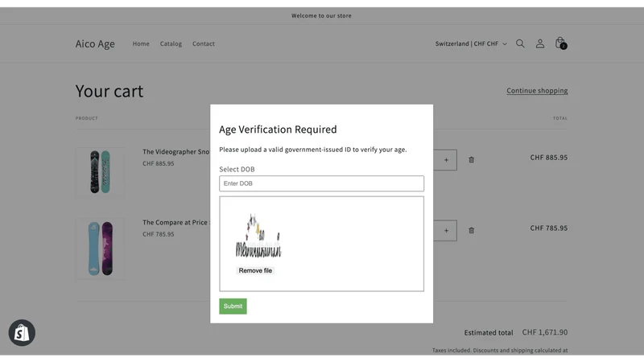
Task: Follow the Continue shopping link
Action: (x=537, y=91)
